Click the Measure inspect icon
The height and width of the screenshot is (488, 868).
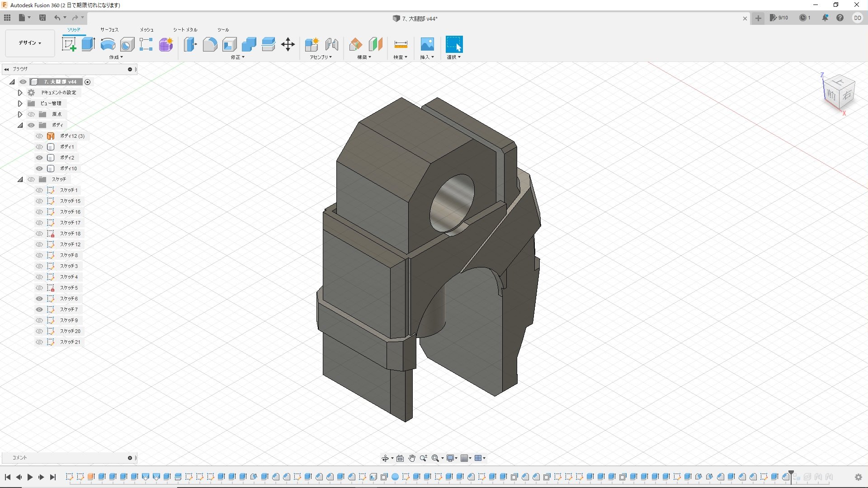[x=401, y=44]
